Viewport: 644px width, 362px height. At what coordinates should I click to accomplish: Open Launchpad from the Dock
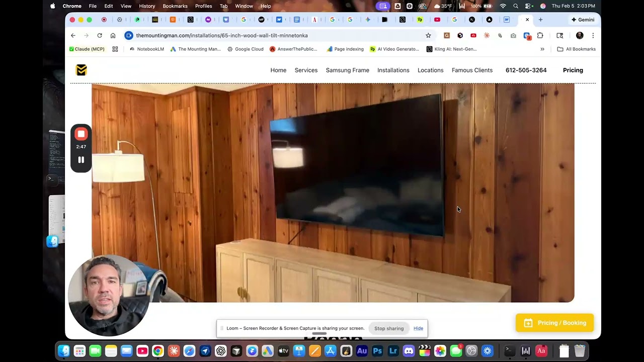[79, 351]
